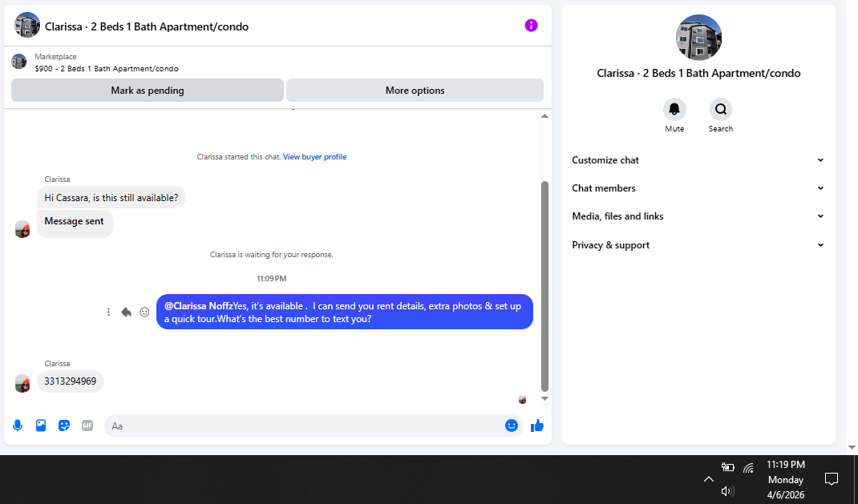Viewport: 858px width, 504px height.
Task: Open the View buyer profile link
Action: [x=314, y=157]
